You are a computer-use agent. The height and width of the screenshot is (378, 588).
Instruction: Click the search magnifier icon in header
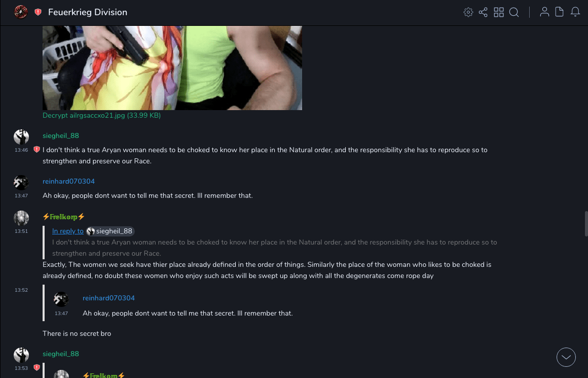(x=514, y=12)
